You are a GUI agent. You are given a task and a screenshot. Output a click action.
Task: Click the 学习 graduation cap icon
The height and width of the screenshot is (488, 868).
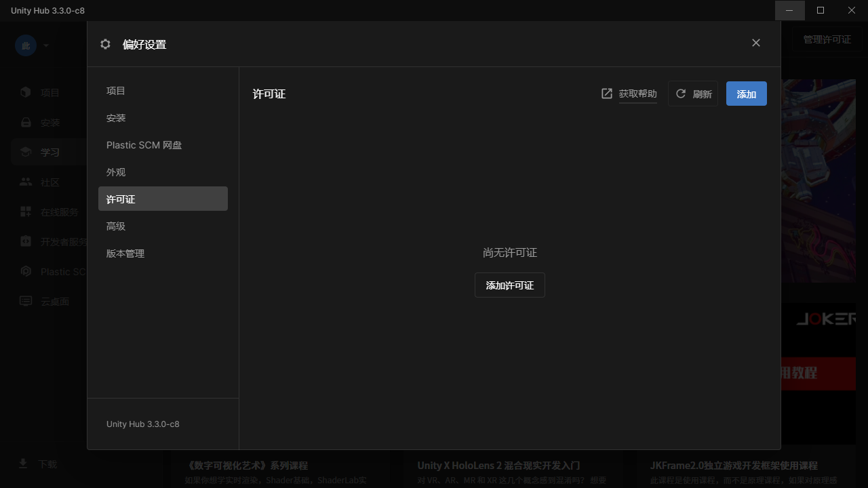pyautogui.click(x=26, y=152)
